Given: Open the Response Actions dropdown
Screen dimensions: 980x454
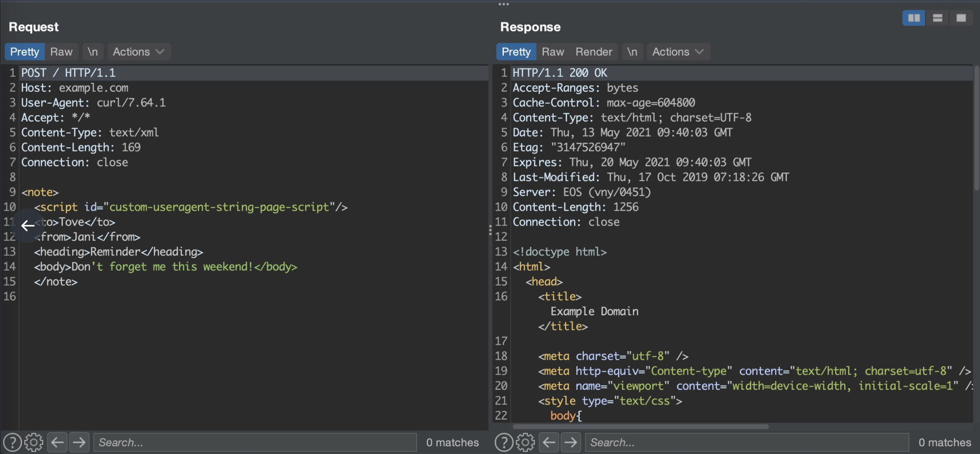Looking at the screenshot, I should pos(678,52).
